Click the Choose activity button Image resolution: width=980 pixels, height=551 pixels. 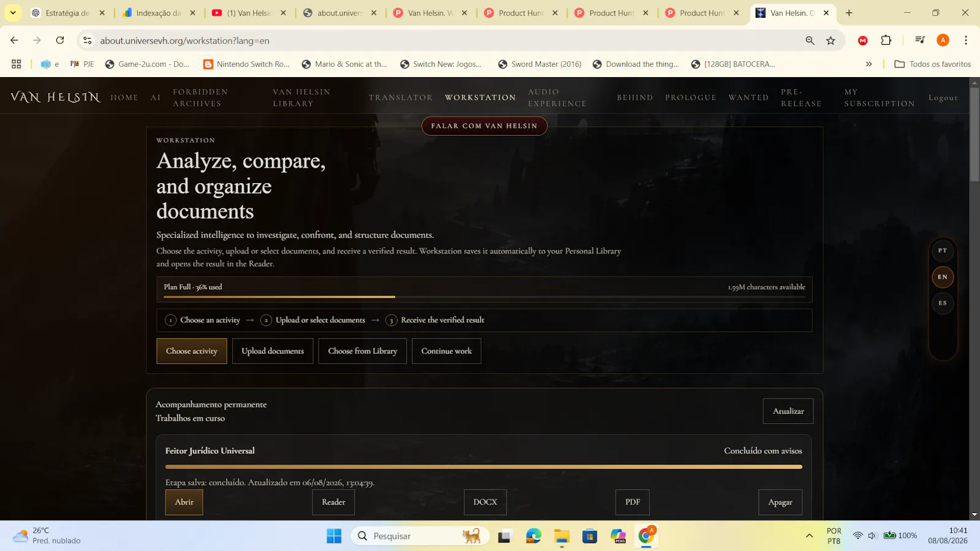point(192,351)
